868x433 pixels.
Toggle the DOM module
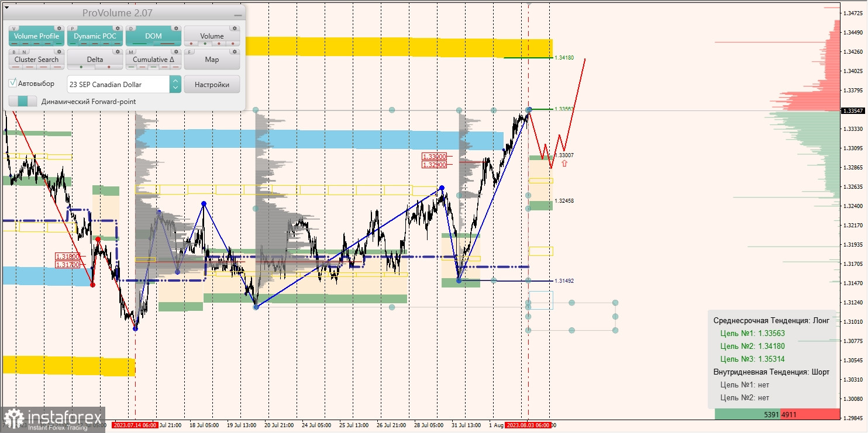click(153, 36)
